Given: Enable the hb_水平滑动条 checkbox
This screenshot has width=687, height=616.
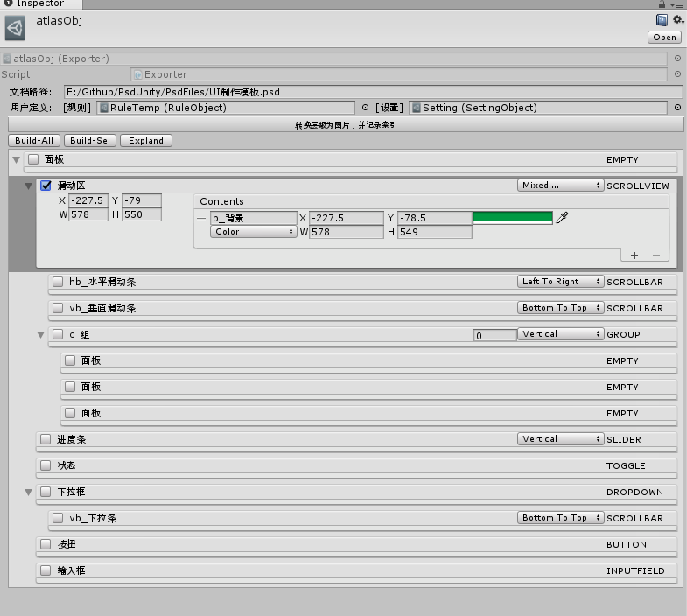Looking at the screenshot, I should pyautogui.click(x=58, y=282).
